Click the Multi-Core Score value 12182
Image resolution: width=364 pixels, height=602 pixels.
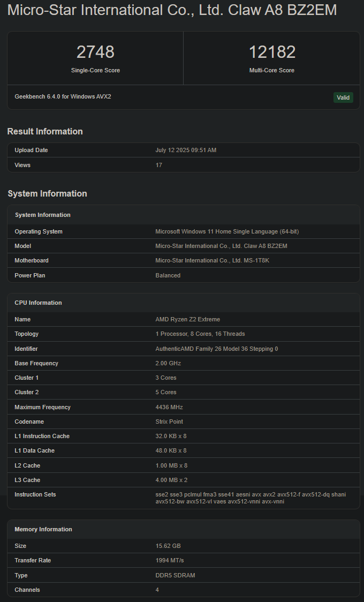[x=272, y=52]
